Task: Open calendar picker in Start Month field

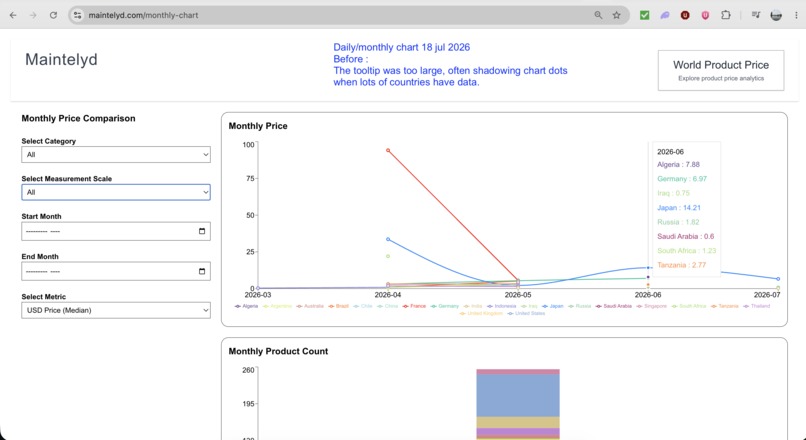Action: pyautogui.click(x=202, y=231)
